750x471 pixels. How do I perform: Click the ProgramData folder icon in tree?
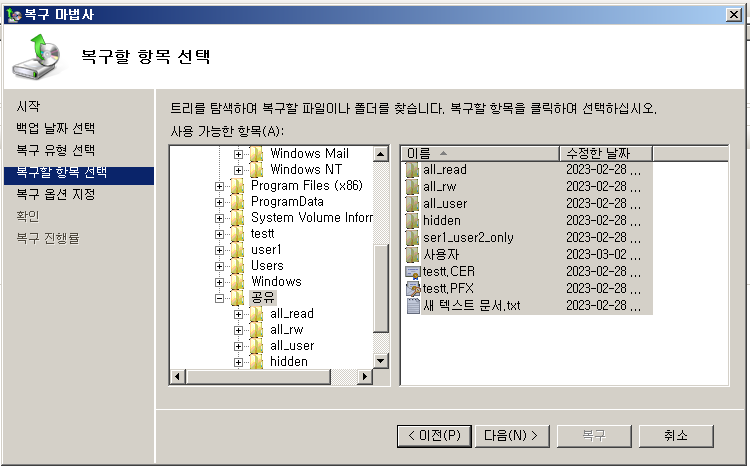pyautogui.click(x=238, y=202)
